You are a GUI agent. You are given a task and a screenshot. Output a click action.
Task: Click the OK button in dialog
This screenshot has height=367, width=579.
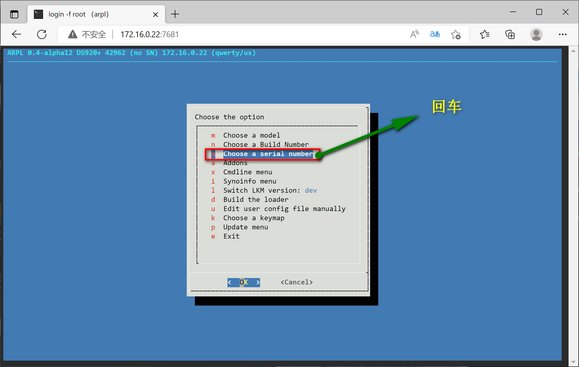244,282
